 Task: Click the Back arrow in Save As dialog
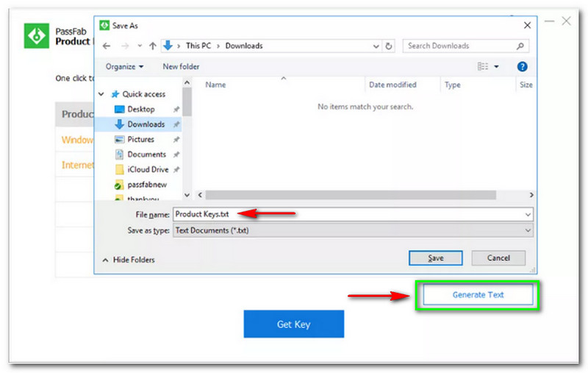[107, 46]
